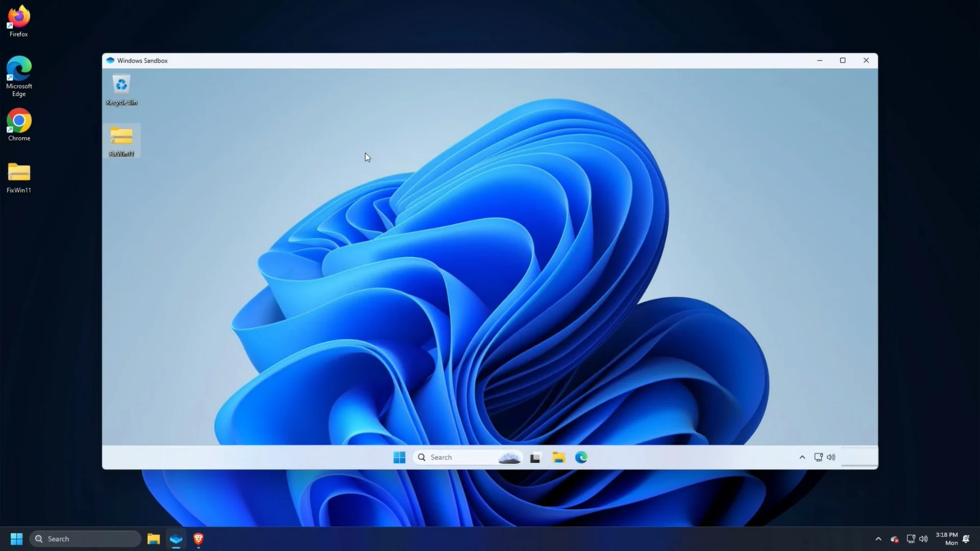
Task: Adjust volume via the host tray speaker icon
Action: point(923,539)
